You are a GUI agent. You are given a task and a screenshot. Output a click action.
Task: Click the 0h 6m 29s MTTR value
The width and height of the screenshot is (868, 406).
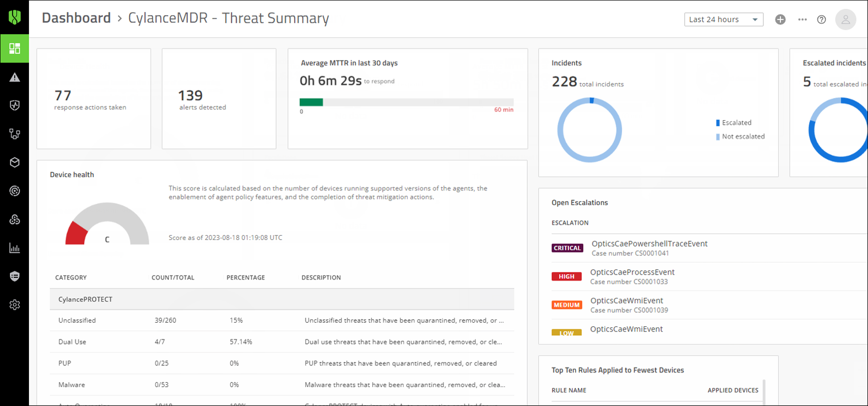(331, 81)
